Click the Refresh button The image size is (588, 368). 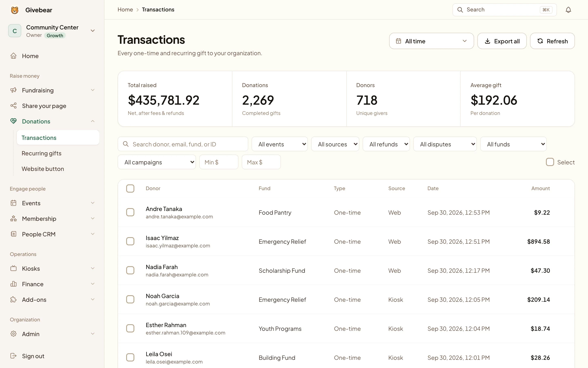pyautogui.click(x=552, y=41)
